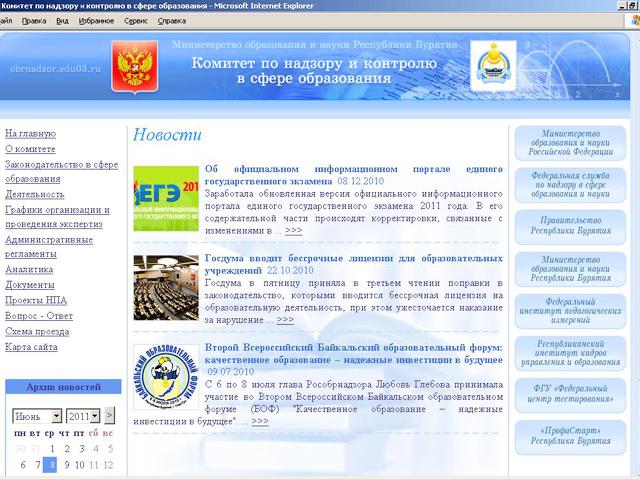Open the Сервис menu
Screen dimensions: 640x480
point(136,21)
